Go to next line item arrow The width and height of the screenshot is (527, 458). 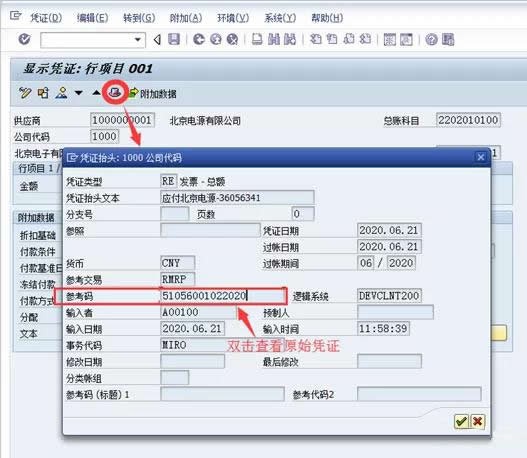coord(79,92)
